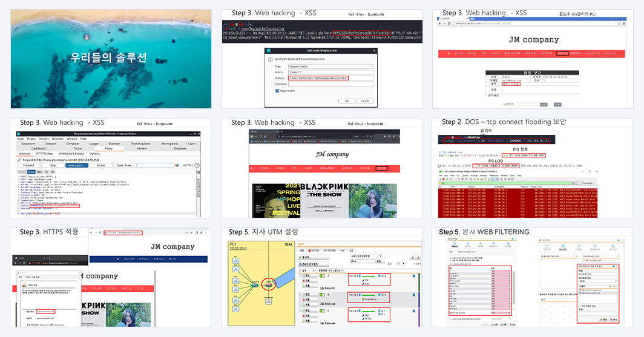This screenshot has height=337, width=644.
Task: Open the display count dropdown in UTM rule list
Action: (x=401, y=264)
